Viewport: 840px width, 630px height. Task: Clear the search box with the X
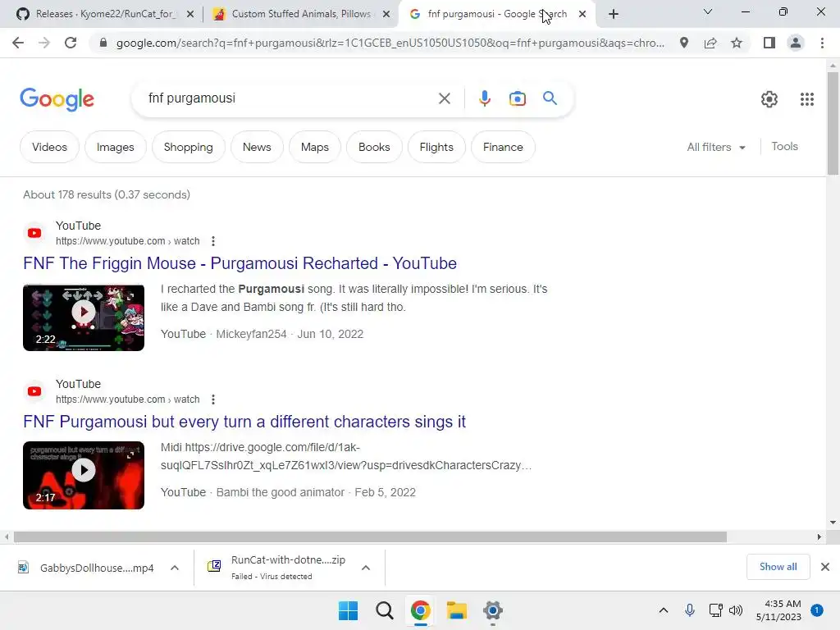pyautogui.click(x=444, y=98)
